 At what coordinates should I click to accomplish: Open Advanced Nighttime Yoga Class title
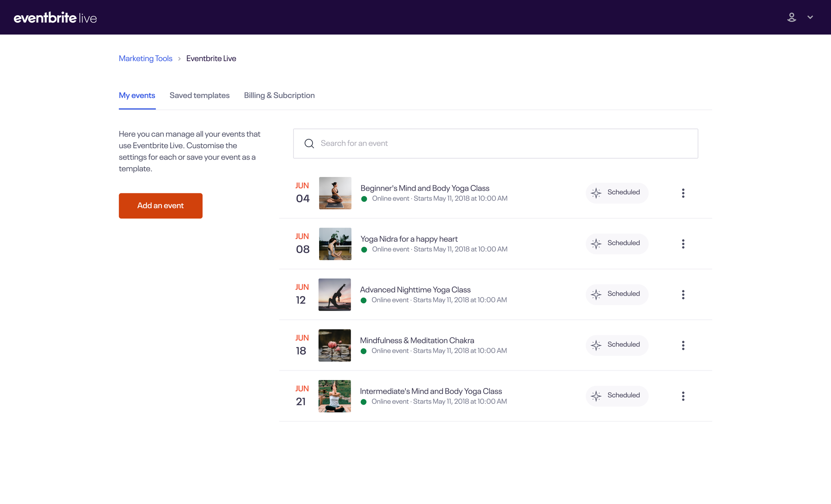pos(415,290)
